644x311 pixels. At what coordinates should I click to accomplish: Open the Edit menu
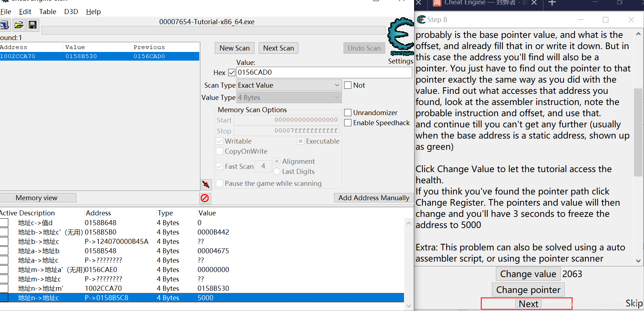pos(25,12)
